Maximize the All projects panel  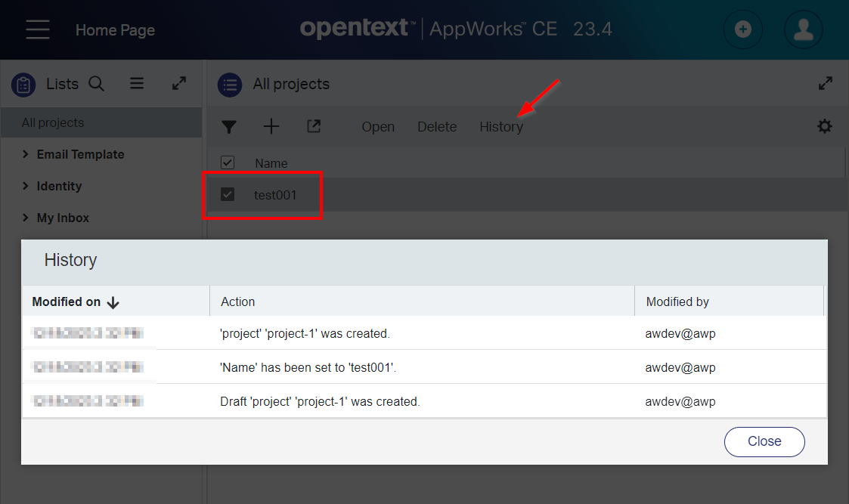click(826, 84)
